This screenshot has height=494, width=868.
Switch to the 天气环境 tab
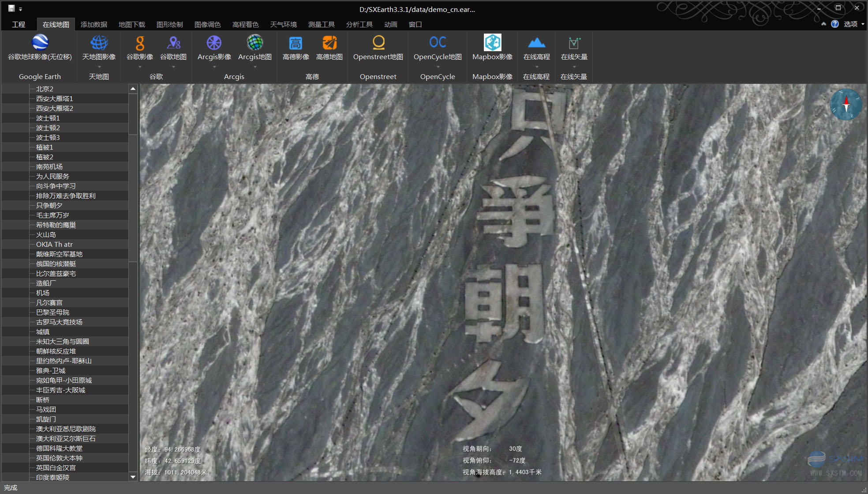coord(284,24)
